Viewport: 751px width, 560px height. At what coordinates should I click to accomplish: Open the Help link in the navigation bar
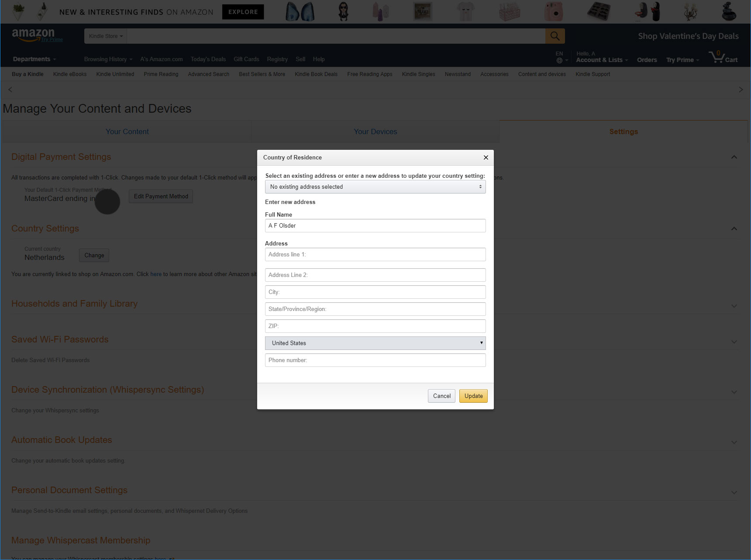(319, 59)
